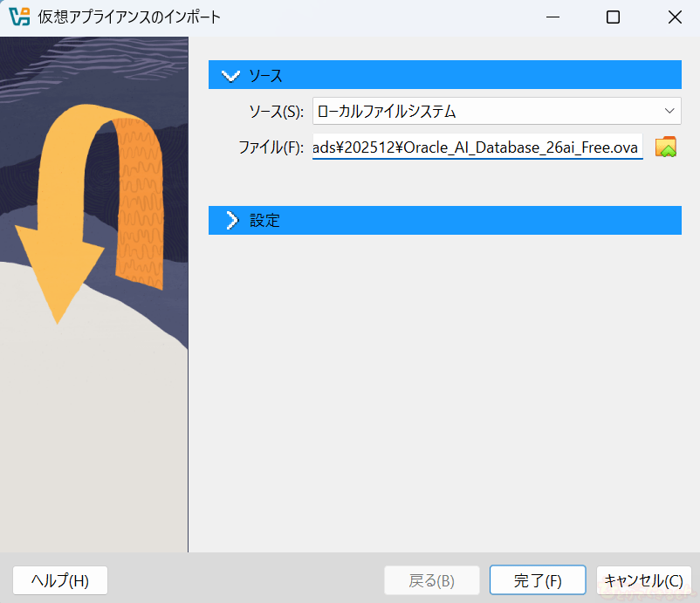This screenshot has height=603, width=700.
Task: Browse for appliance file with folder icon
Action: [x=666, y=147]
